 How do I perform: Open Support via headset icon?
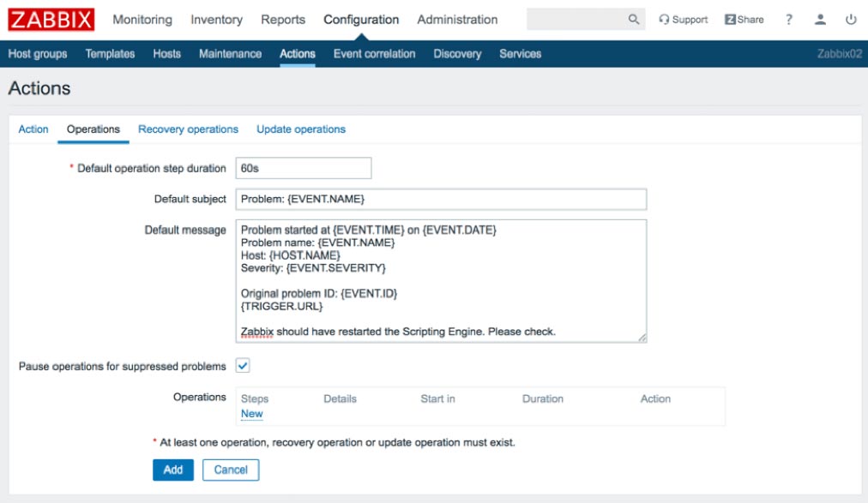point(664,20)
